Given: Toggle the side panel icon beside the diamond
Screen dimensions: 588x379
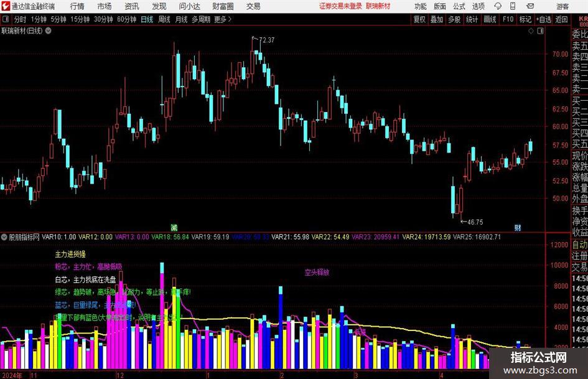Looking at the screenshot, I should pyautogui.click(x=540, y=31).
